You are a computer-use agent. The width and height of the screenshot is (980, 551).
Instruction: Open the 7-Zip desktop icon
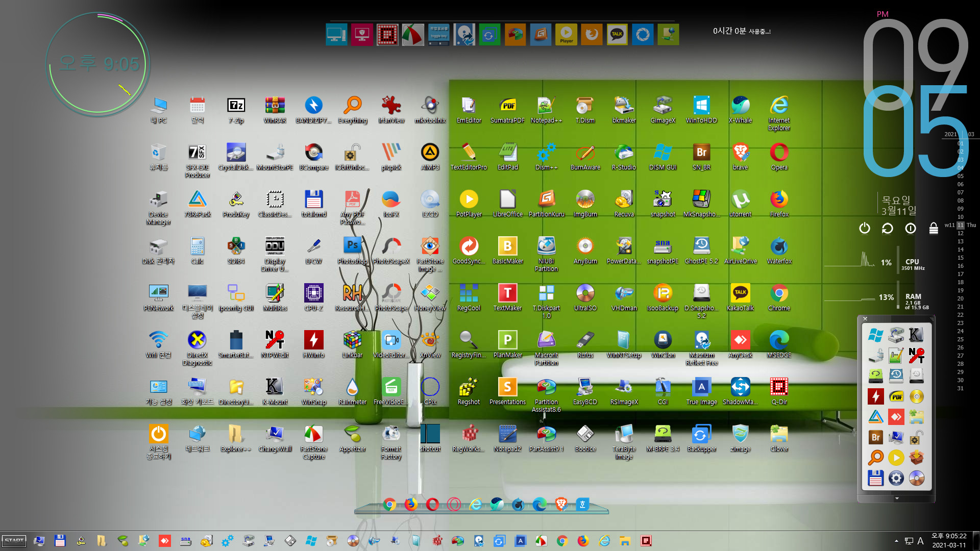[236, 110]
